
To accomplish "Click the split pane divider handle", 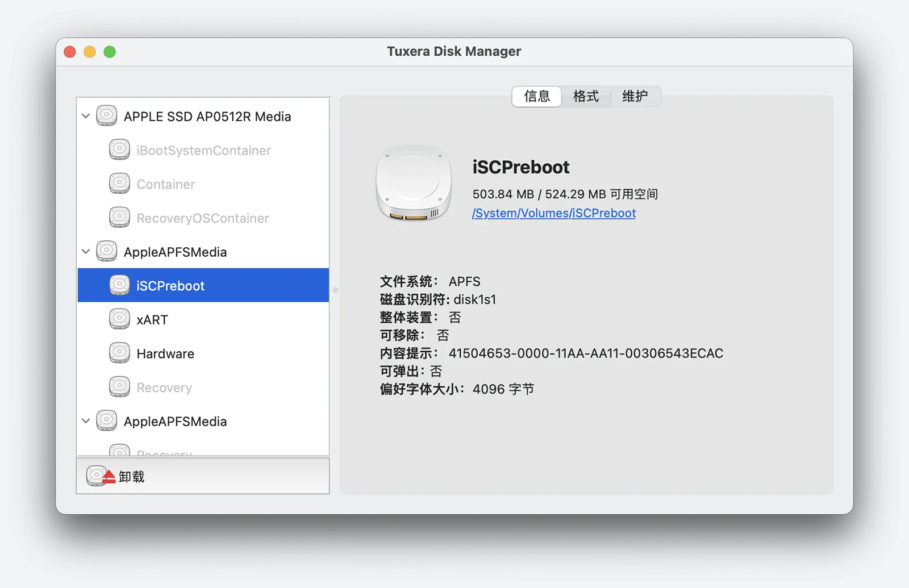I will tap(335, 290).
